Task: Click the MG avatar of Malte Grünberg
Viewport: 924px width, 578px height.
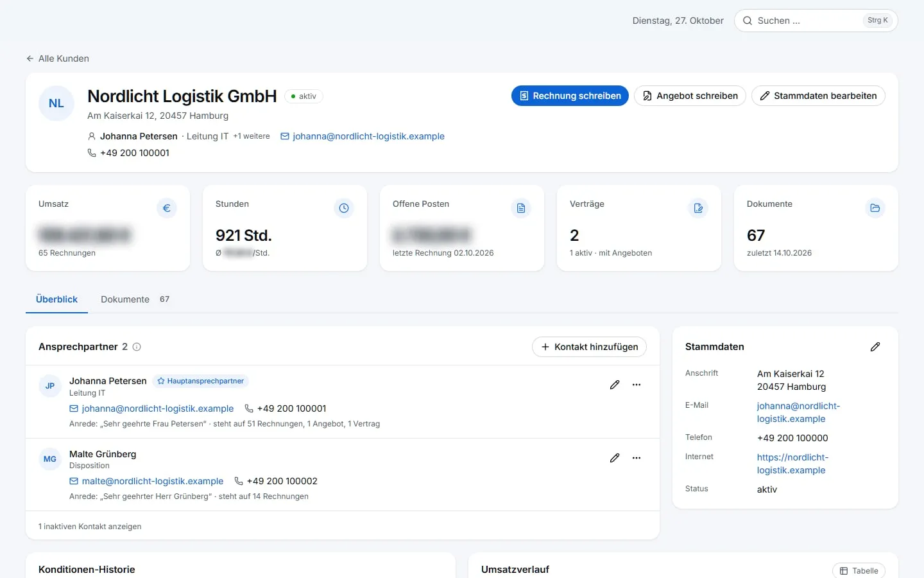Action: (50, 459)
